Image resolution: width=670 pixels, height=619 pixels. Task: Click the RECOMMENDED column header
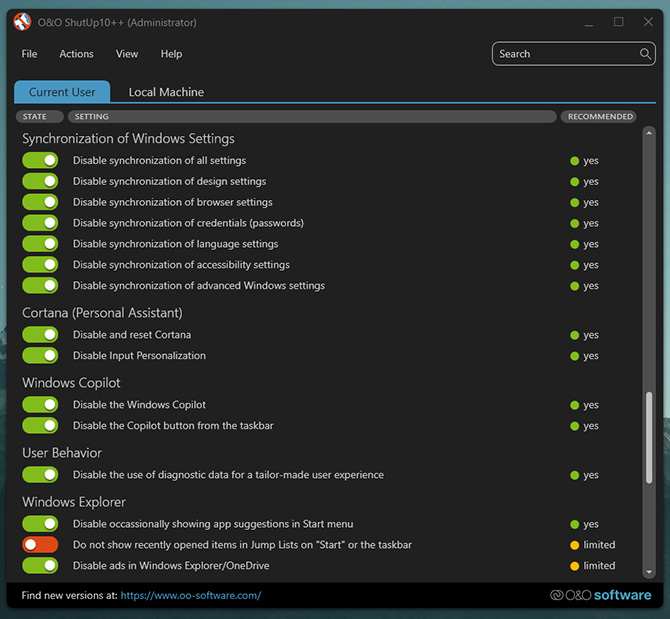point(599,117)
